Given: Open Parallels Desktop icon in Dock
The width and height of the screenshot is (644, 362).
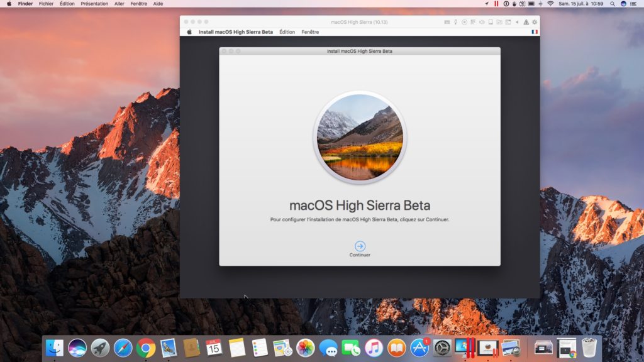Looking at the screenshot, I should [x=465, y=348].
